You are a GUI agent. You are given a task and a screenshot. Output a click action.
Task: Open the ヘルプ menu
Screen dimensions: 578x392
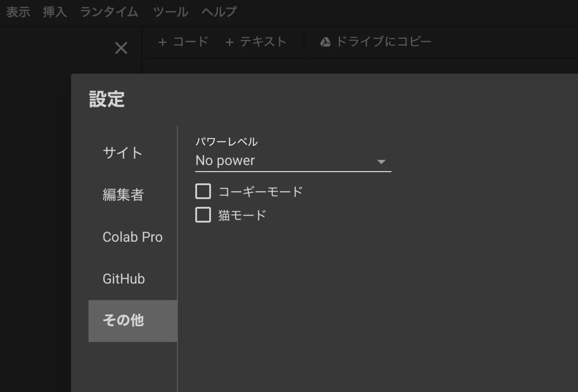point(219,12)
